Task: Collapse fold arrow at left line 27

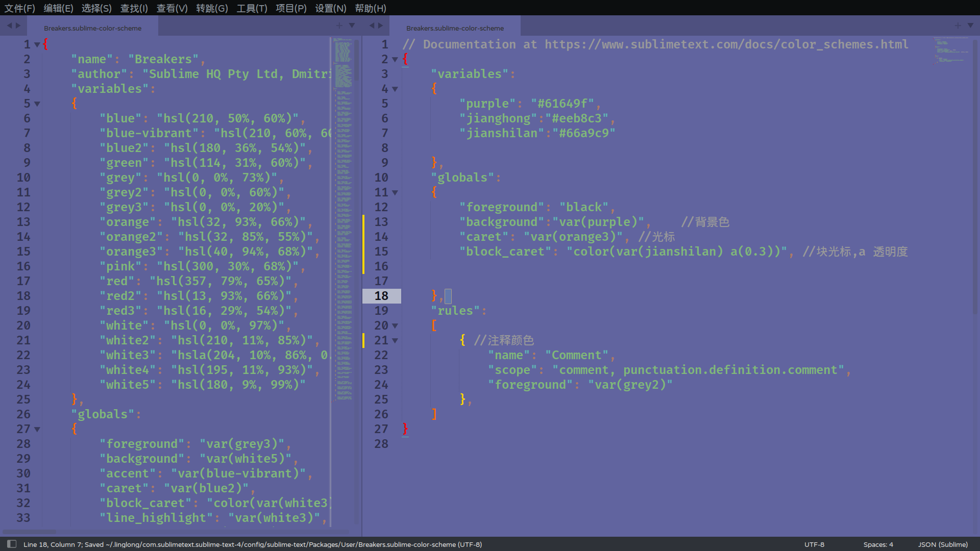Action: (37, 430)
